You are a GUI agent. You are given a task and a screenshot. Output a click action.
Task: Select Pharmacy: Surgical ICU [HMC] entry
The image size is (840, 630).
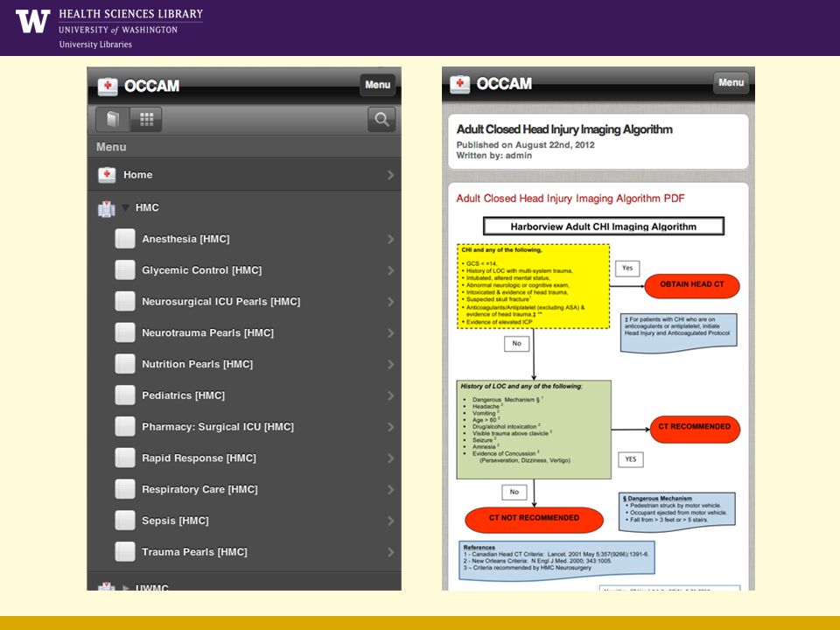[244, 426]
